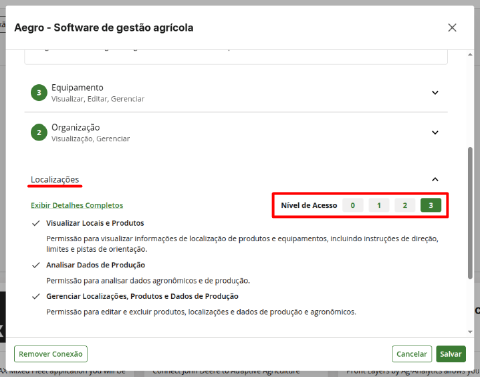Click checkmark next to Gerenciar Localizações permission
Image resolution: width=480 pixels, height=377 pixels.
(x=36, y=297)
